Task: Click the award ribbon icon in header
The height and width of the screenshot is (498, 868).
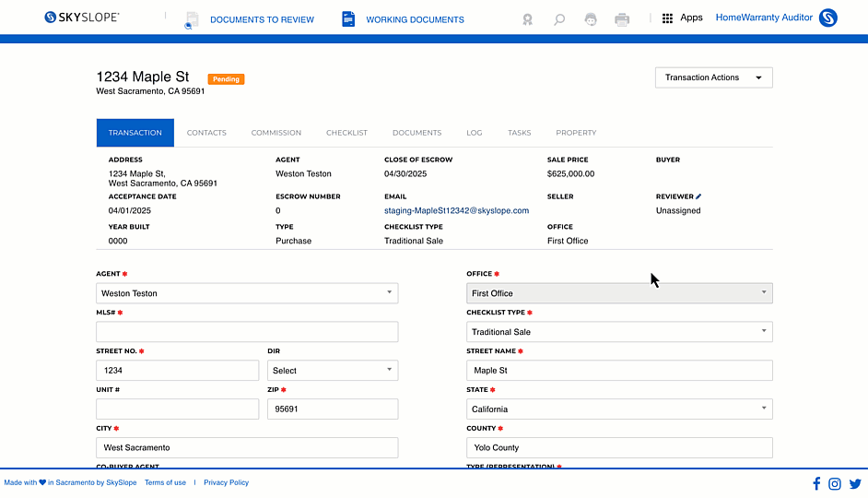Action: (528, 19)
